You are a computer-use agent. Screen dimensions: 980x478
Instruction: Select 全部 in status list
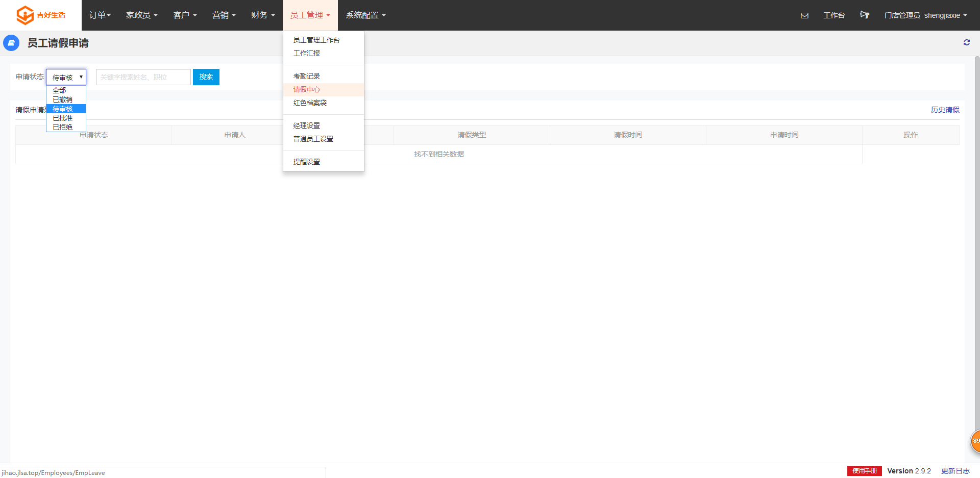(x=66, y=90)
